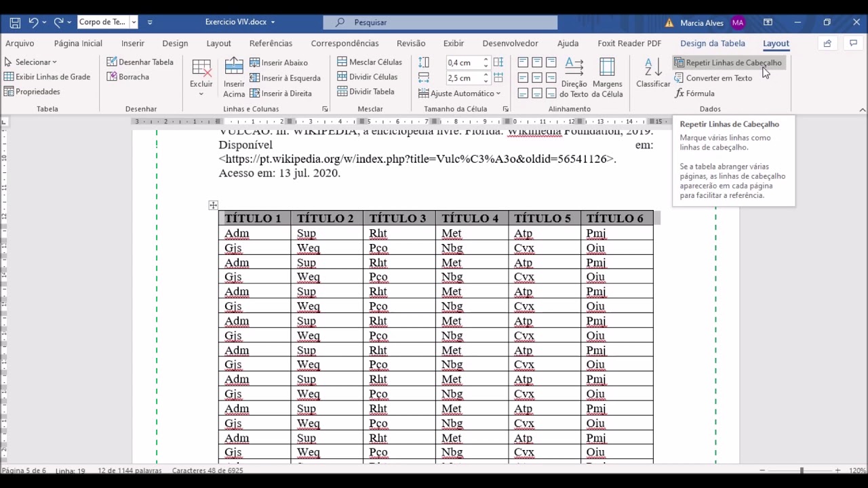Click the TÍTULO 3 header cell
This screenshot has height=488, width=868.
pyautogui.click(x=399, y=218)
